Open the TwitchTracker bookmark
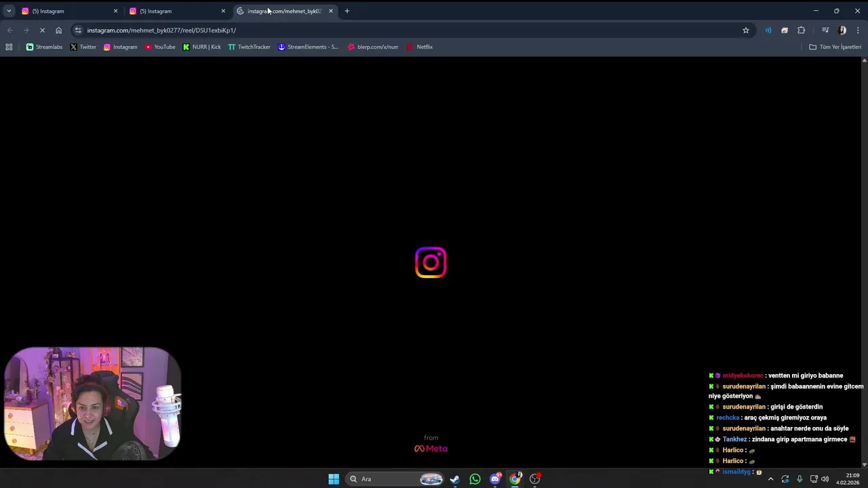 pyautogui.click(x=249, y=47)
